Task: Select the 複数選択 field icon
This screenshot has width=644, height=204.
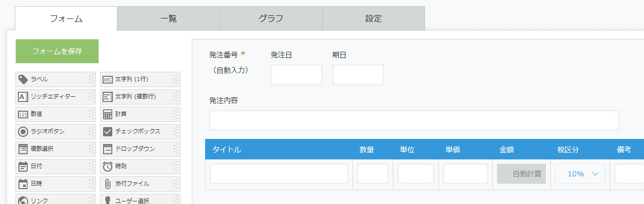Action: [x=23, y=149]
